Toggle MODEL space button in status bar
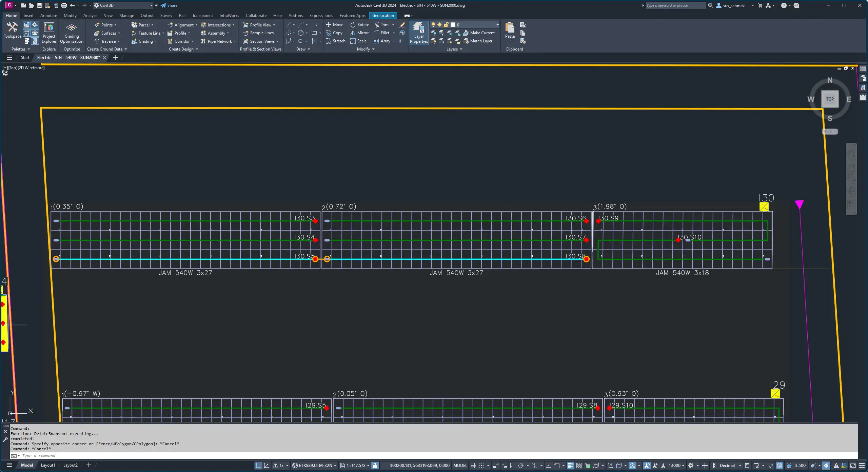The width and height of the screenshot is (868, 472). 460,466
